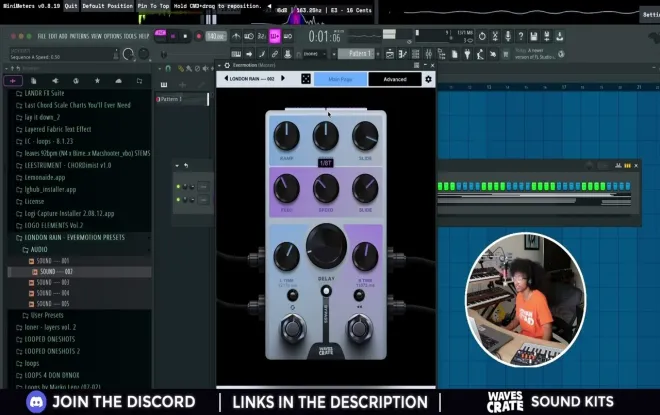Click the microphone recording icon

(508, 36)
